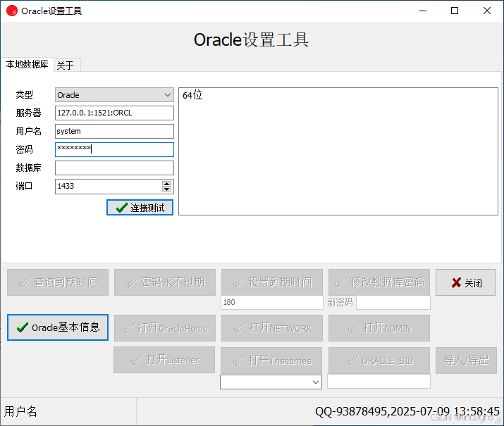Click the 新密码 label
504x426 pixels.
click(340, 302)
